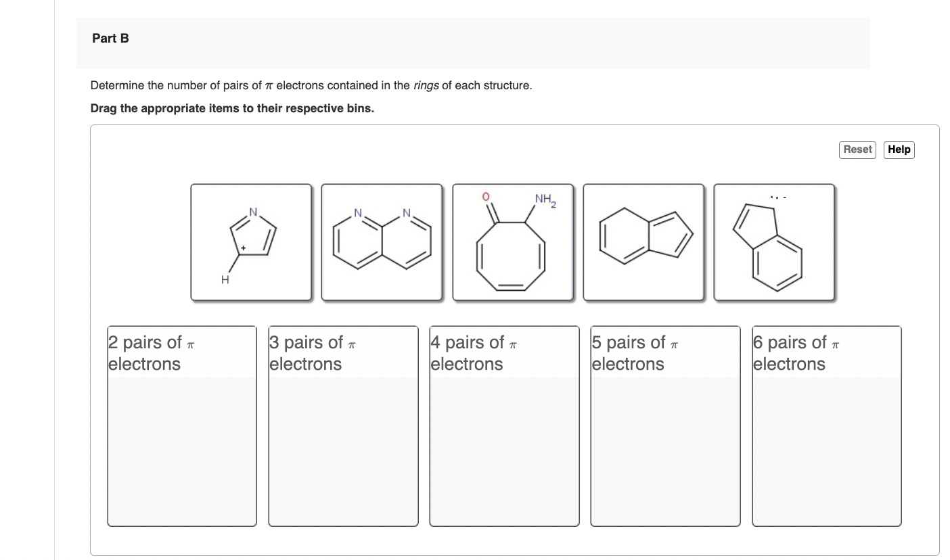Click the red O atom on the ketone
The width and height of the screenshot is (950, 560).
click(485, 197)
